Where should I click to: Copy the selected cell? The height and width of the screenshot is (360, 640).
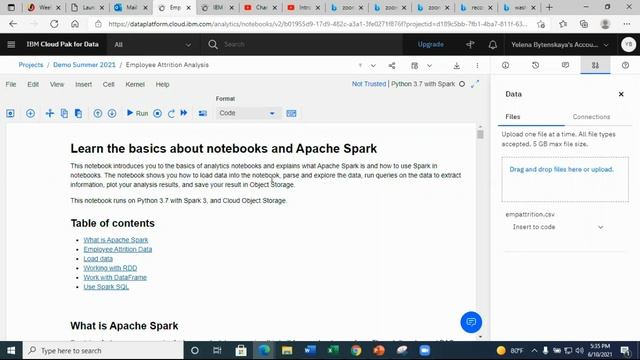[x=64, y=113]
